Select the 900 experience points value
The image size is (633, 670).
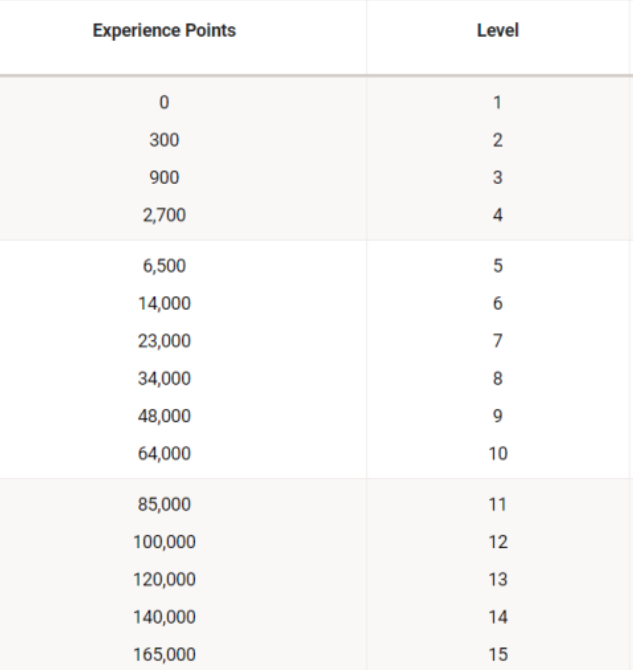(164, 178)
